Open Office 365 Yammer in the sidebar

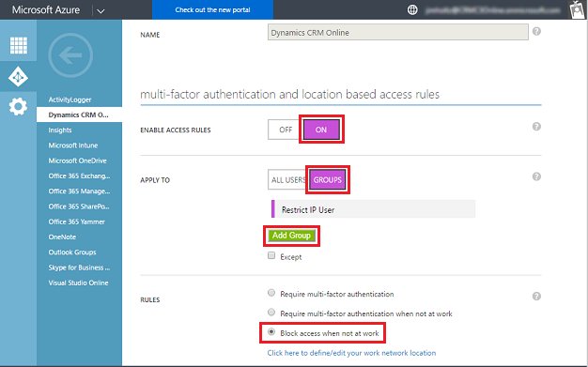click(76, 222)
